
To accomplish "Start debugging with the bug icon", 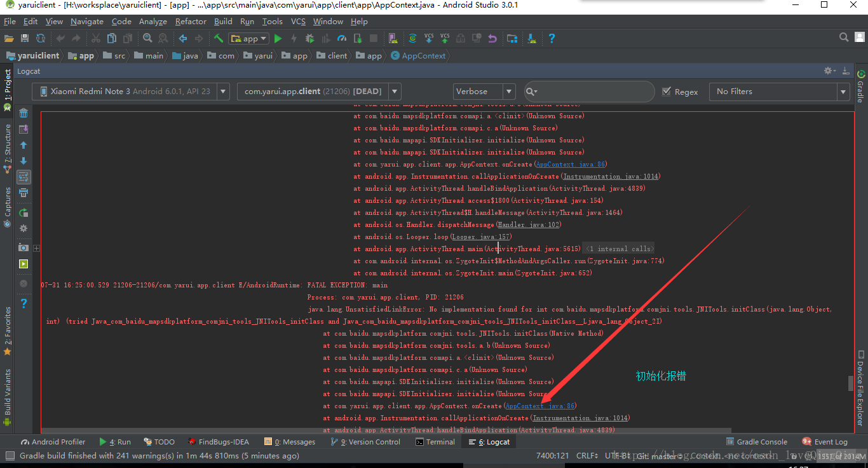I will point(309,38).
